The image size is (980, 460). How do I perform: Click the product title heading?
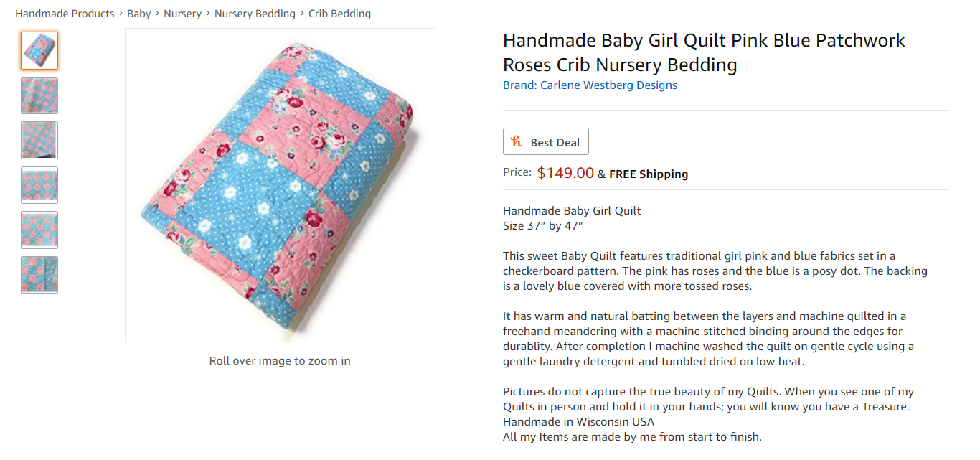pos(703,52)
